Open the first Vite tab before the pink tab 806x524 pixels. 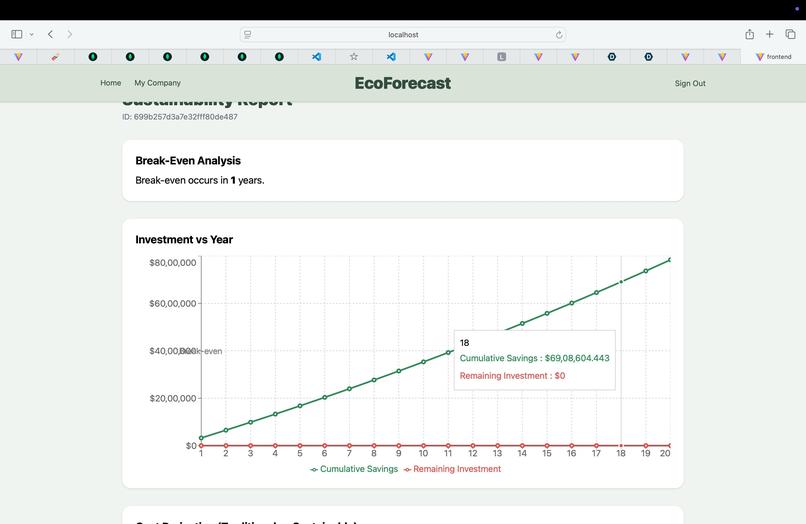19,57
